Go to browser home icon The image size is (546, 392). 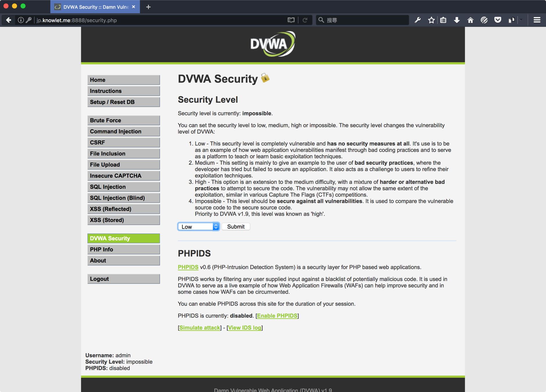point(470,20)
